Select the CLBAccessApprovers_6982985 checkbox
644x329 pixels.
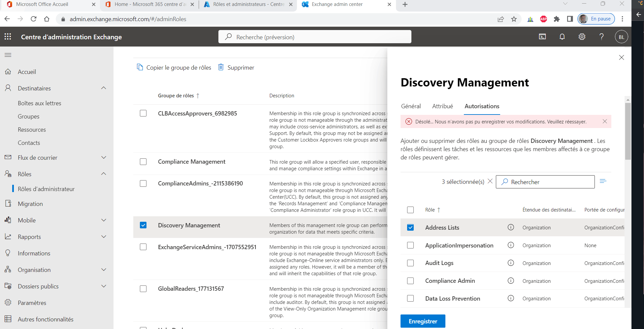[x=143, y=113]
